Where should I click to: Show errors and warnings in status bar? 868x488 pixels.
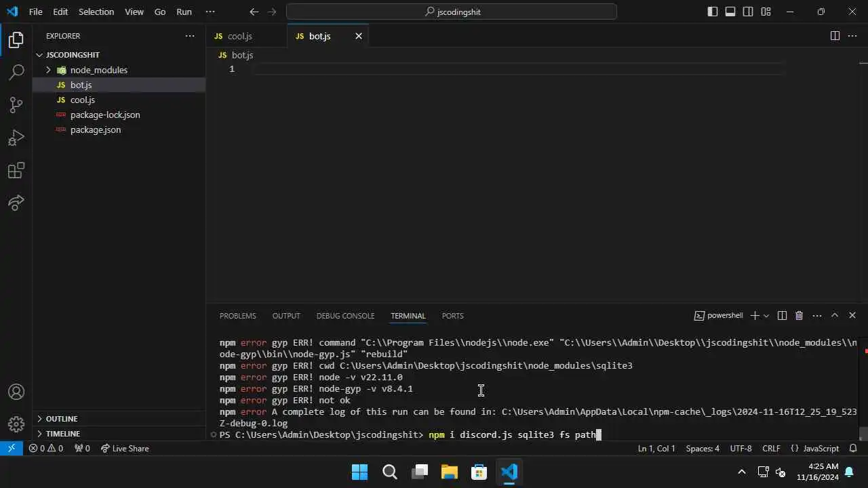pyautogui.click(x=45, y=449)
